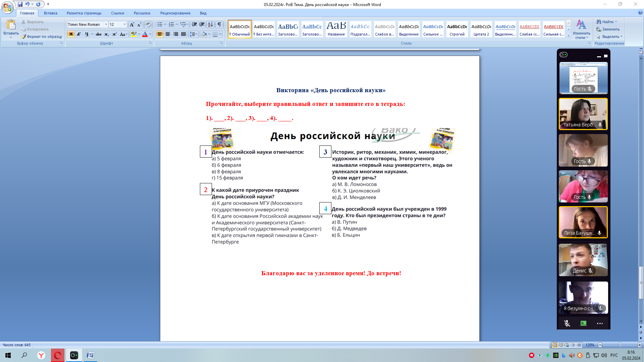This screenshot has height=362, width=644.
Task: Toggle left alignment button
Action: (160, 34)
